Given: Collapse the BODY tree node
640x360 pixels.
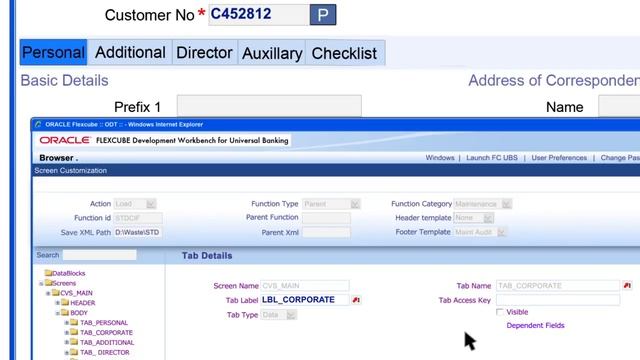Looking at the screenshot, I should [x=58, y=313].
